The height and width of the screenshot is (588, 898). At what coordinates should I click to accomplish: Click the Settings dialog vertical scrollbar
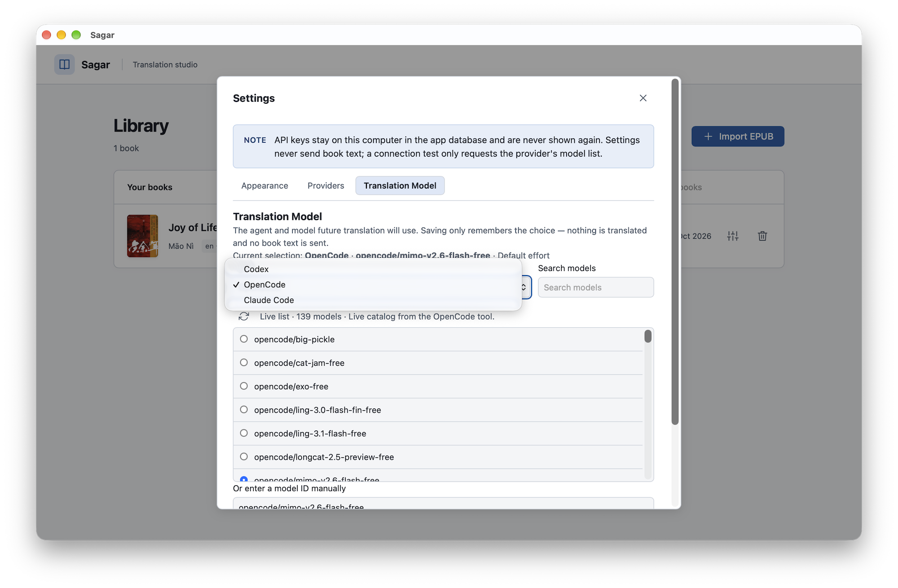click(x=675, y=251)
